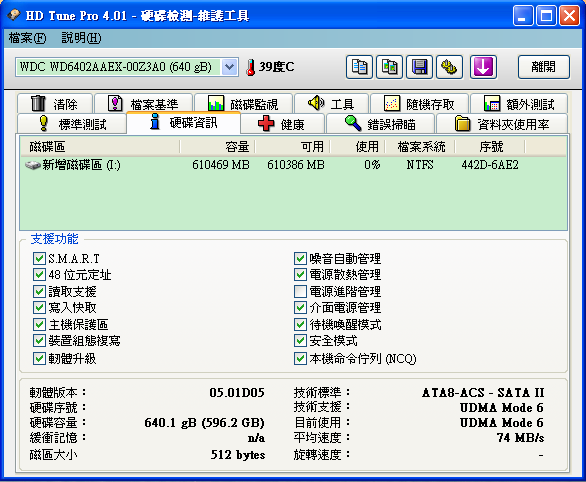Image resolution: width=586 pixels, height=482 pixels.
Task: Click the drive icon beside 新增磁碟區 (I:)
Action: pyautogui.click(x=33, y=165)
